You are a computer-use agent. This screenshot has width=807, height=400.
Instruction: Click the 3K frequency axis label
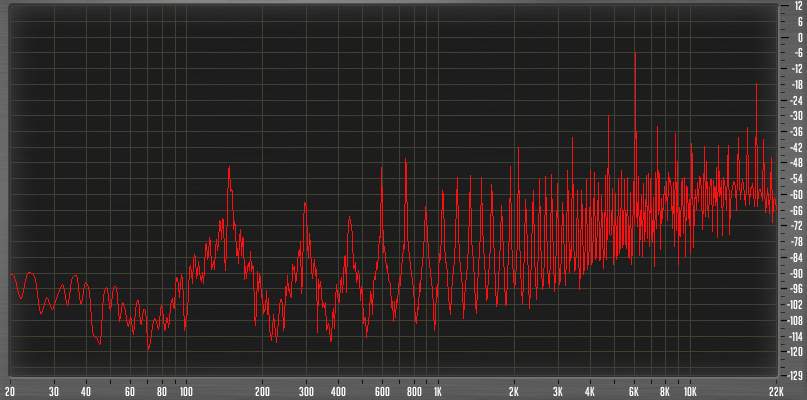(558, 391)
